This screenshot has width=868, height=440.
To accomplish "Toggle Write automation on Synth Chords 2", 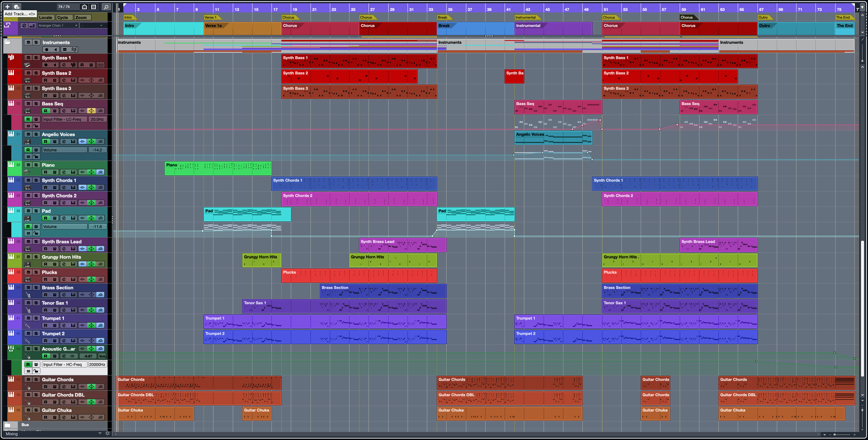I will tap(55, 203).
